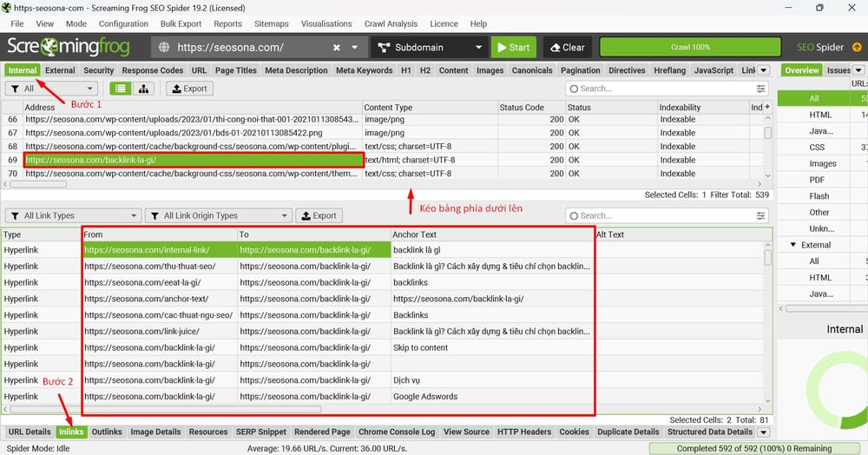The height and width of the screenshot is (455, 868).
Task: Open the Outlinks bottom tab
Action: [x=107, y=432]
